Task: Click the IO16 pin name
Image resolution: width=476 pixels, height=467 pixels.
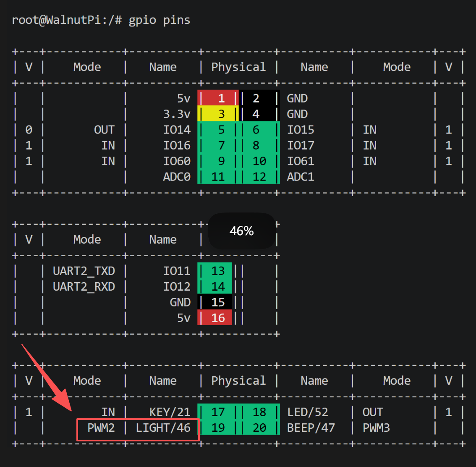Action: point(177,145)
